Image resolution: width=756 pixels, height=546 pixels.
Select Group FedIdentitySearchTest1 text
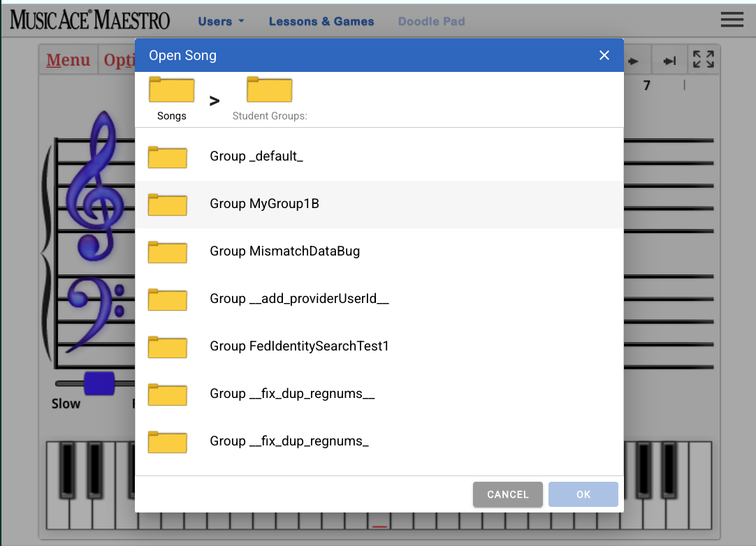(x=300, y=346)
